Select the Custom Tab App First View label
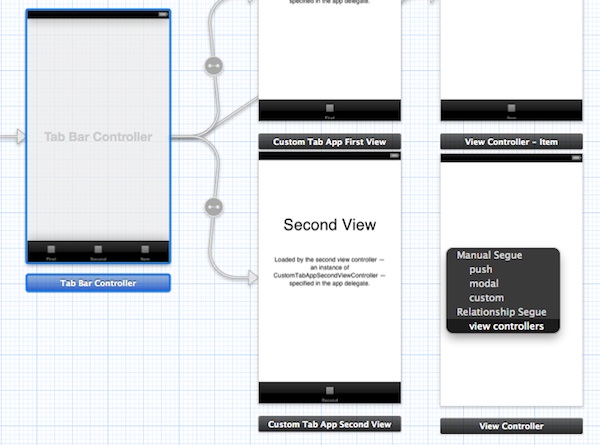 coord(329,142)
